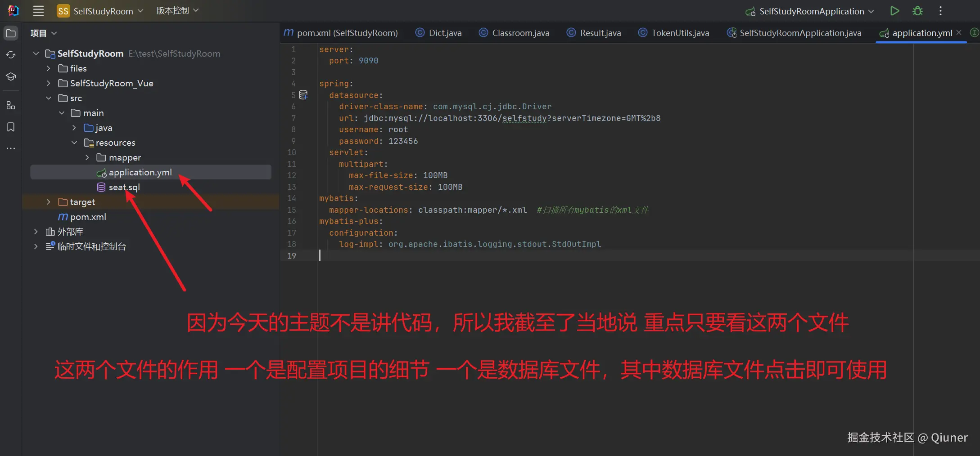
Task: Select pom.xml in the project tree
Action: [151, 217]
